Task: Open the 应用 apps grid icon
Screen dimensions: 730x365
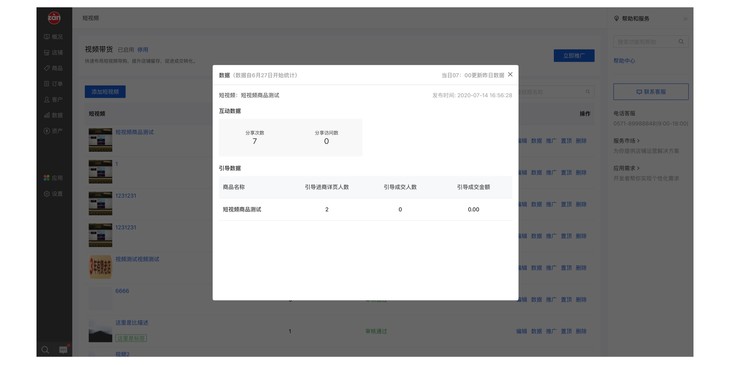Action: tap(47, 178)
